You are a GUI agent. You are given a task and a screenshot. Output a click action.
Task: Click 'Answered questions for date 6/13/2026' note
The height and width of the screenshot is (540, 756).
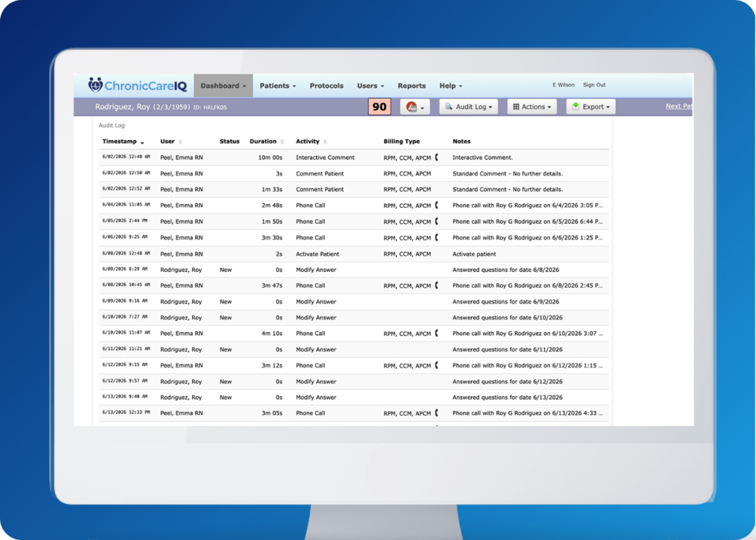(507, 398)
